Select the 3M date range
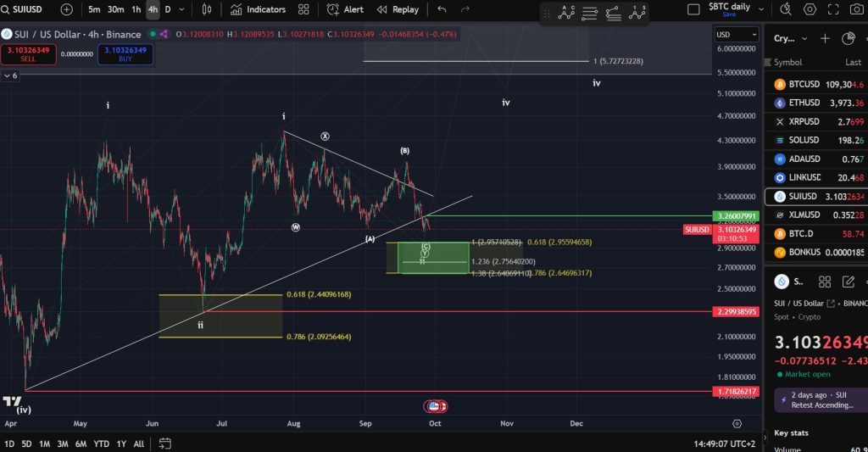 63,444
